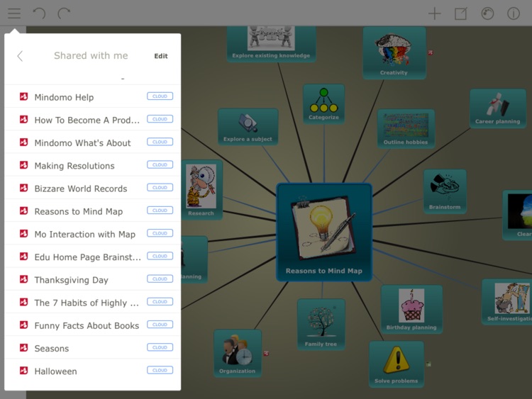Select the Explore existing knowledge topic
532x399 pixels.
click(271, 44)
